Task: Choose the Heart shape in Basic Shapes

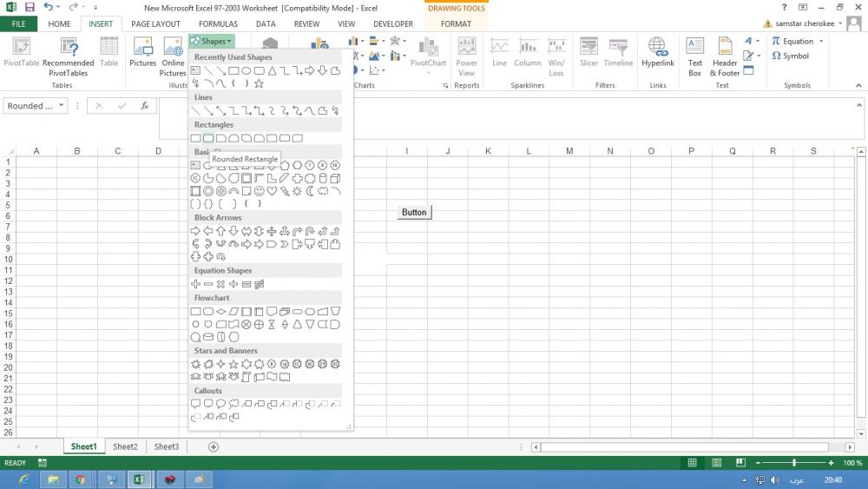Action: (x=272, y=191)
